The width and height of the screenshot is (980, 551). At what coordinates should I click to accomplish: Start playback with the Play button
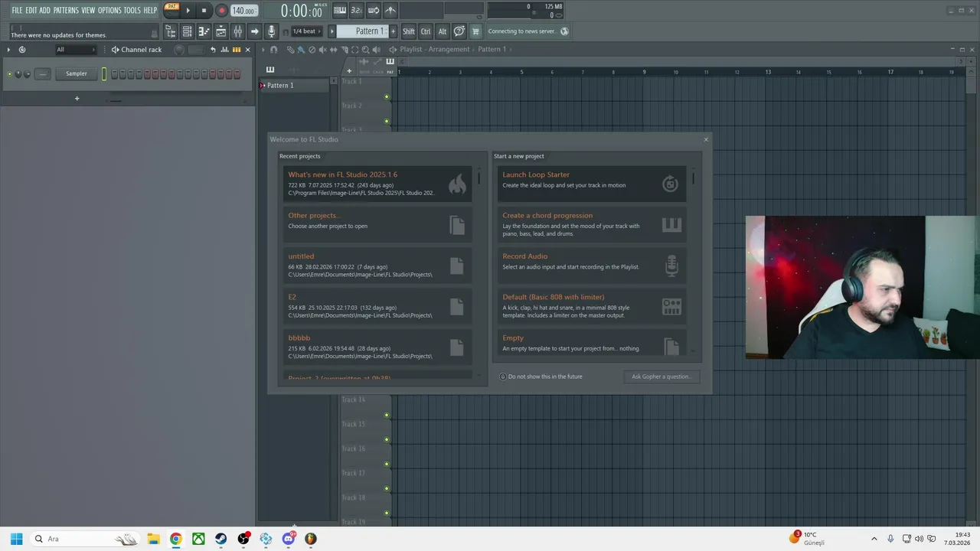pos(188,11)
